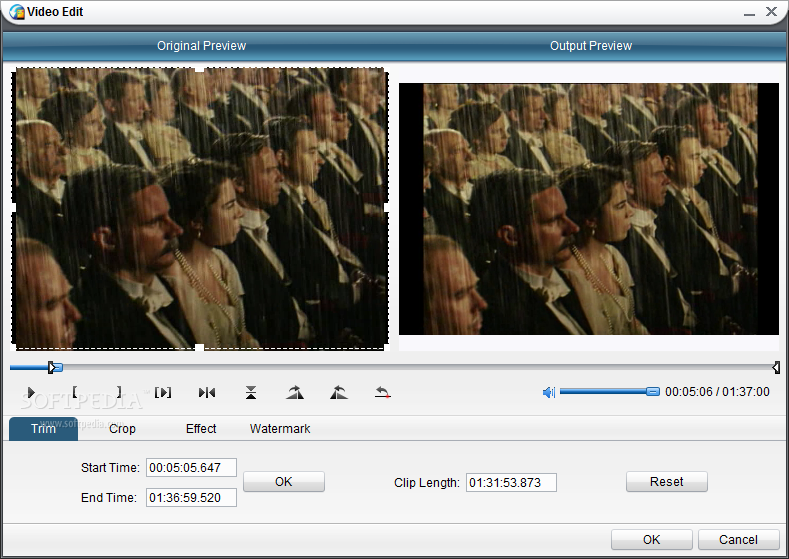The width and height of the screenshot is (789, 559).
Task: Set trim end point with right bracket icon
Action: click(x=119, y=392)
